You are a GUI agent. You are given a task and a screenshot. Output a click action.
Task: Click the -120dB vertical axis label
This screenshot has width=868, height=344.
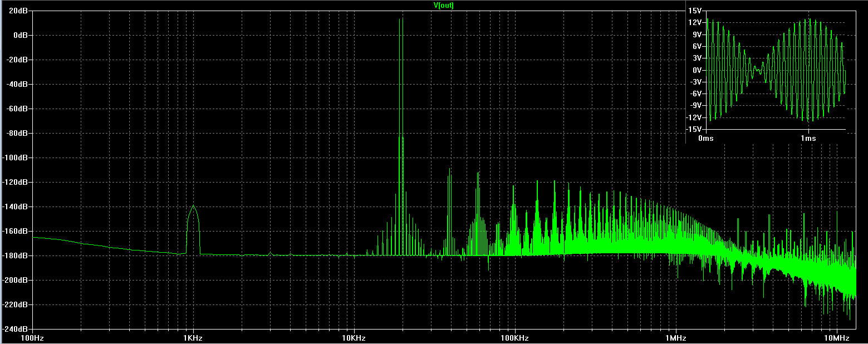pyautogui.click(x=16, y=182)
